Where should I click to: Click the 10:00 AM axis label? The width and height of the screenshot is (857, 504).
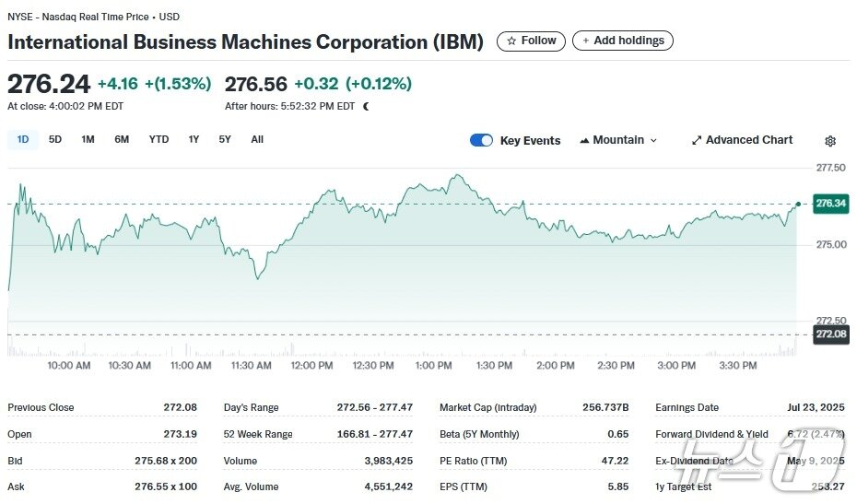(x=69, y=366)
